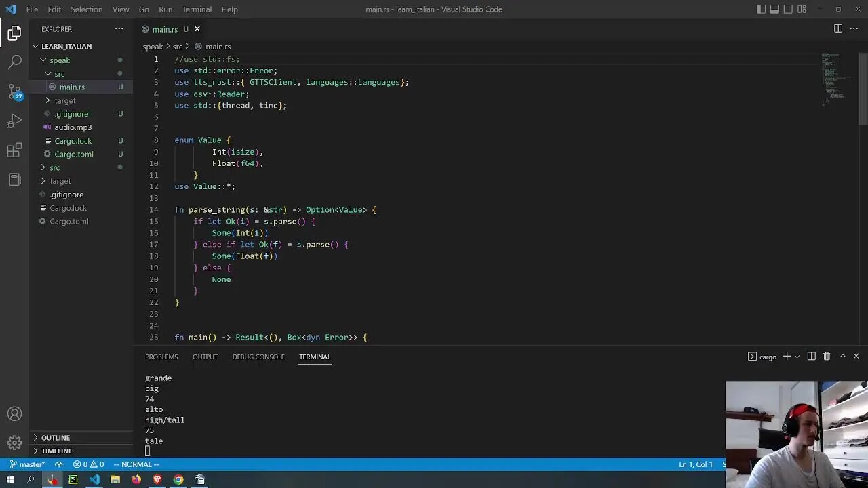The image size is (868, 488).
Task: Split the editor right
Action: [x=838, y=29]
